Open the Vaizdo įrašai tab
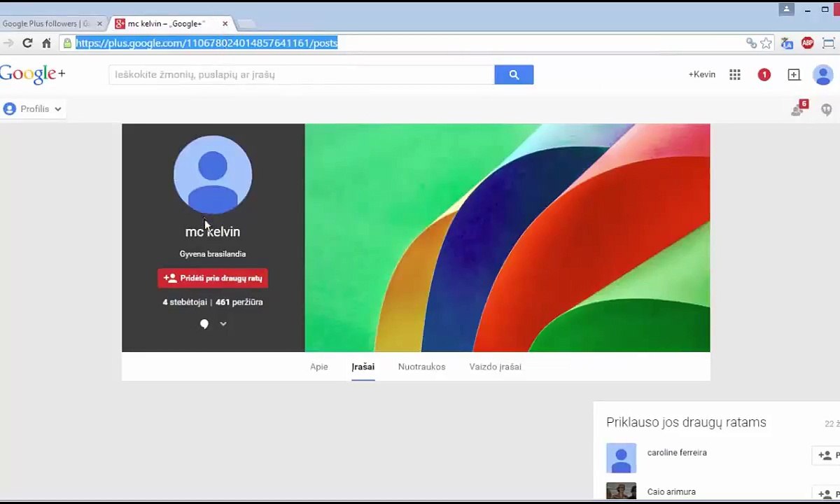840x504 pixels. pyautogui.click(x=495, y=367)
